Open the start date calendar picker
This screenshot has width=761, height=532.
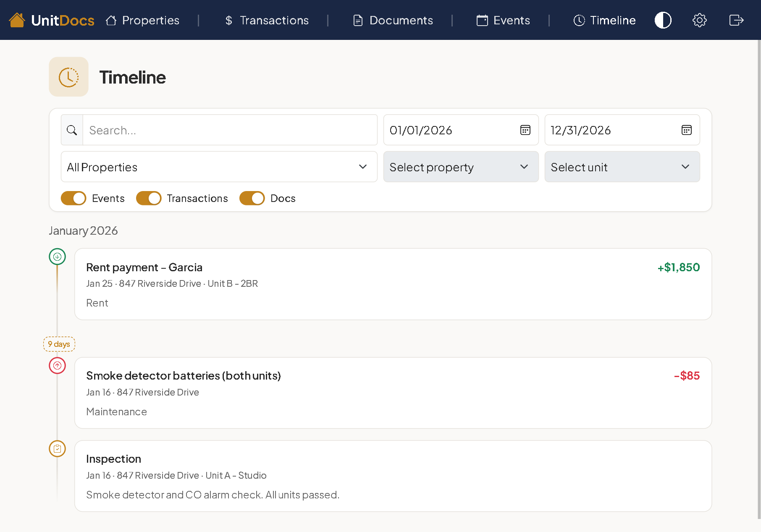point(525,130)
